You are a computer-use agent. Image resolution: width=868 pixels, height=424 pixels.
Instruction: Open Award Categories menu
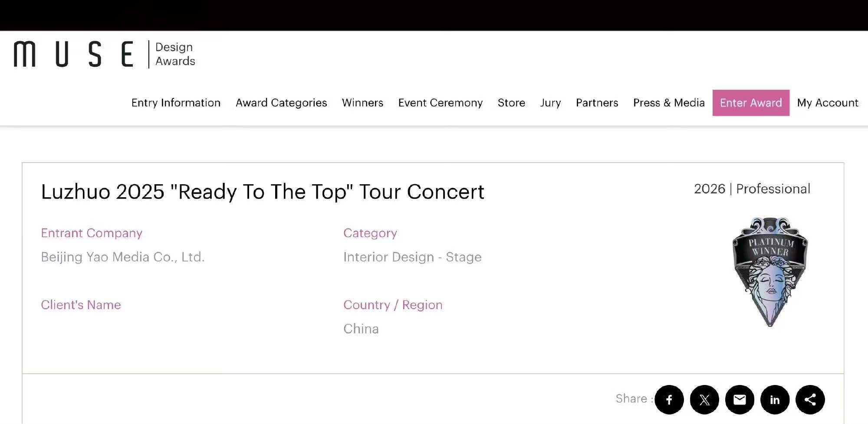[x=281, y=103]
